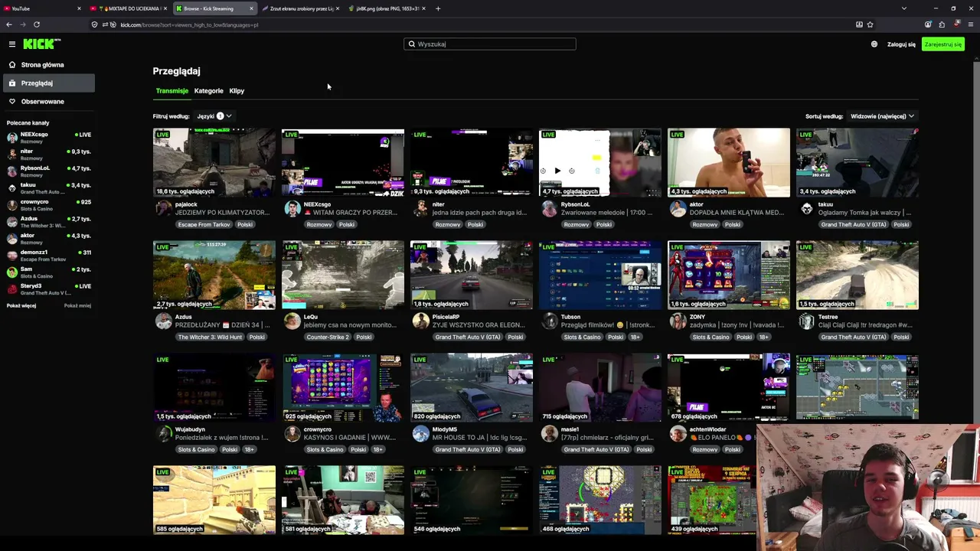Screen dimensions: 980x551
Task: Click the tracking protection shield icon
Action: [x=94, y=24]
